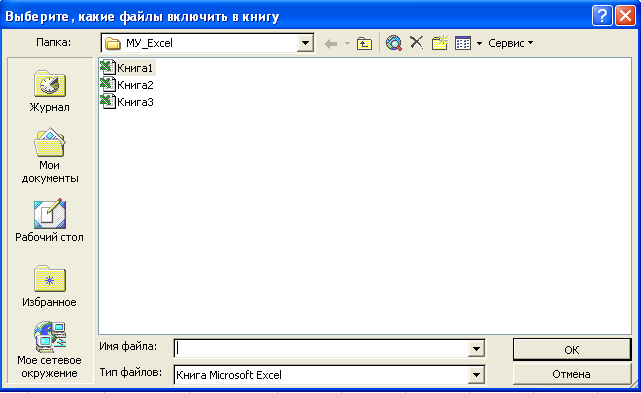The image size is (641, 393).
Task: Open the back-button history arrow
Action: 347,43
